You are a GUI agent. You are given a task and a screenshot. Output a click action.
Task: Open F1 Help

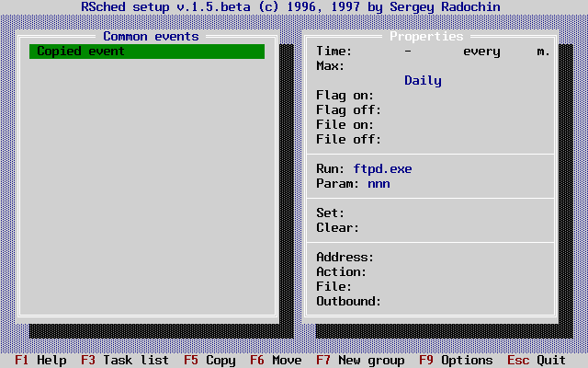40,360
